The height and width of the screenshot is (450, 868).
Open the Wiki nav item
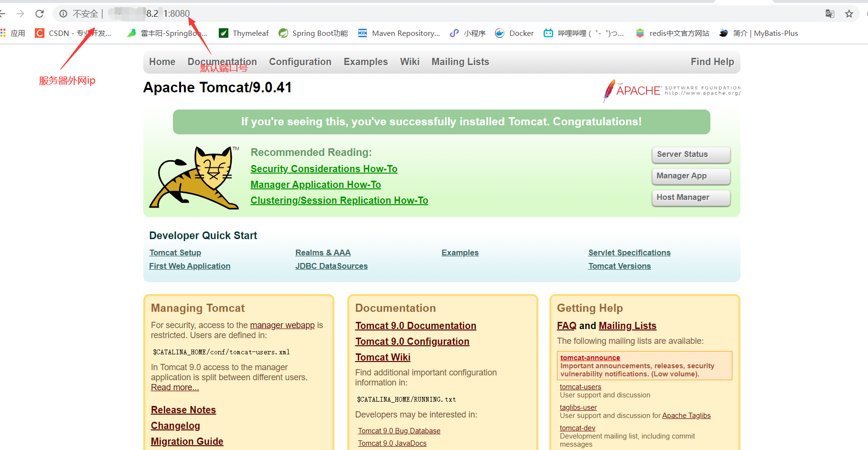point(410,62)
